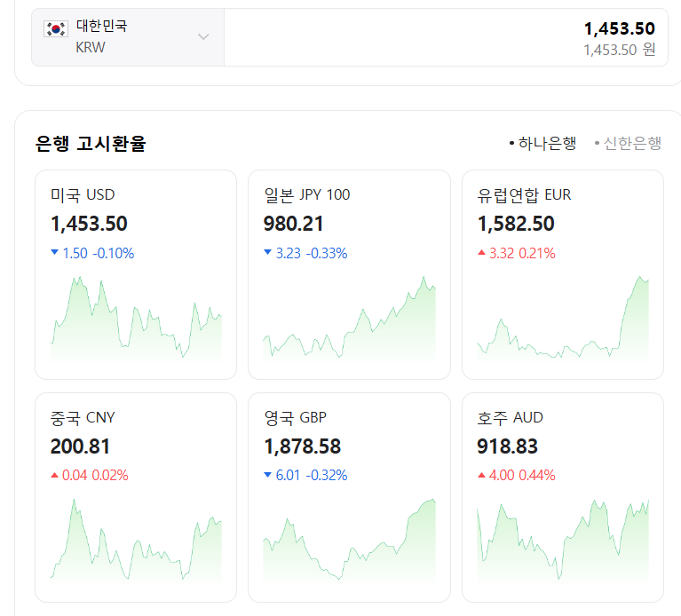This screenshot has width=681, height=616.
Task: Click the AUD trend chart
Action: 563,541
